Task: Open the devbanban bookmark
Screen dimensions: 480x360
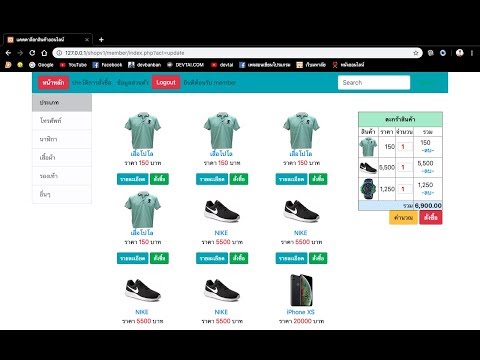Action: pyautogui.click(x=145, y=65)
